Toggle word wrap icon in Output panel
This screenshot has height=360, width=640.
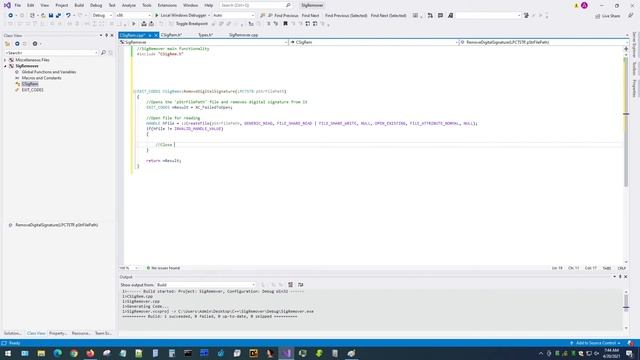pos(301,285)
